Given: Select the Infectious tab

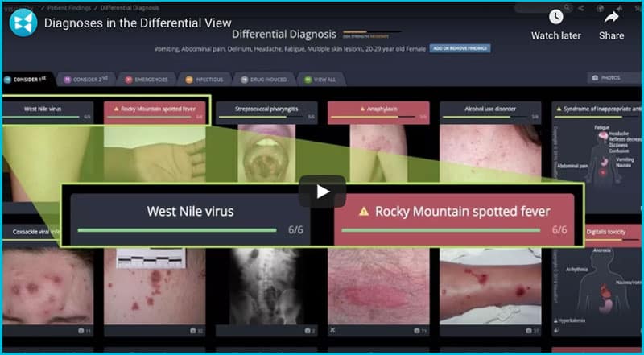Looking at the screenshot, I should 204,80.
